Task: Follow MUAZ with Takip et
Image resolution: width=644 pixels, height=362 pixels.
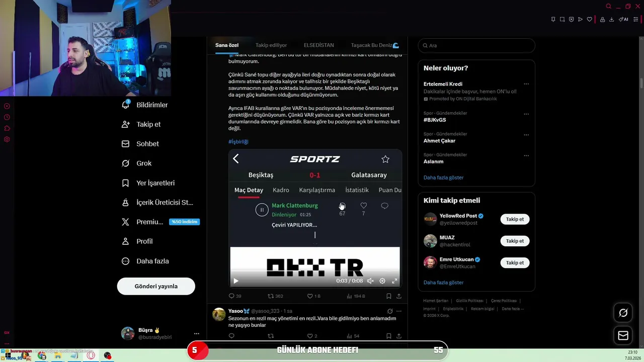Action: [x=515, y=241]
